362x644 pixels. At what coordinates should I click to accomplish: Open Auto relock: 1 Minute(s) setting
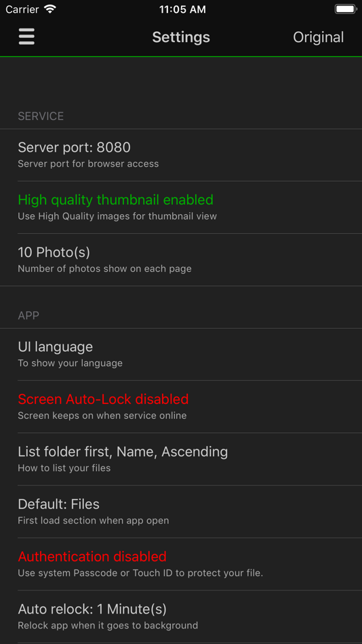pyautogui.click(x=181, y=617)
